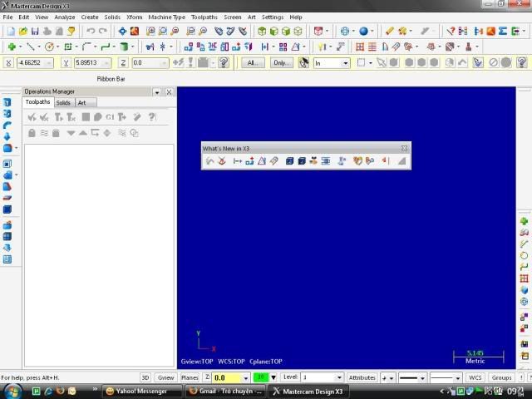Expand the Level number dropdown

pos(339,377)
